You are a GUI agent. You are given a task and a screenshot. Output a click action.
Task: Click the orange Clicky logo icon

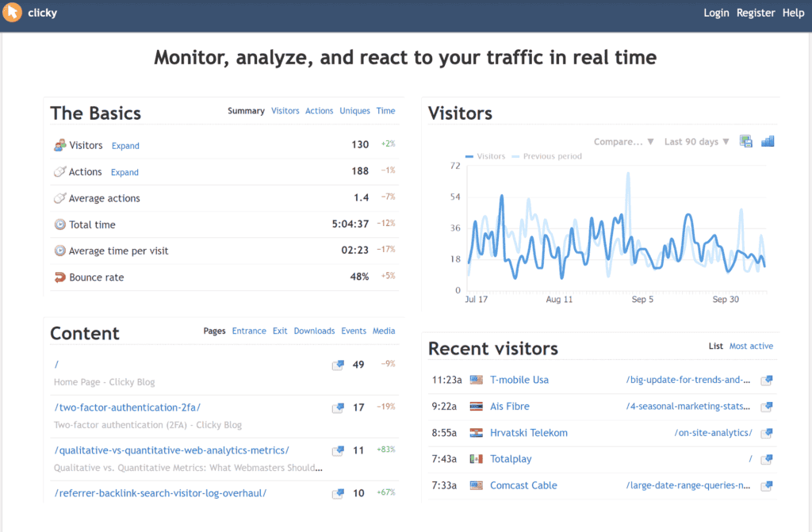(x=12, y=12)
